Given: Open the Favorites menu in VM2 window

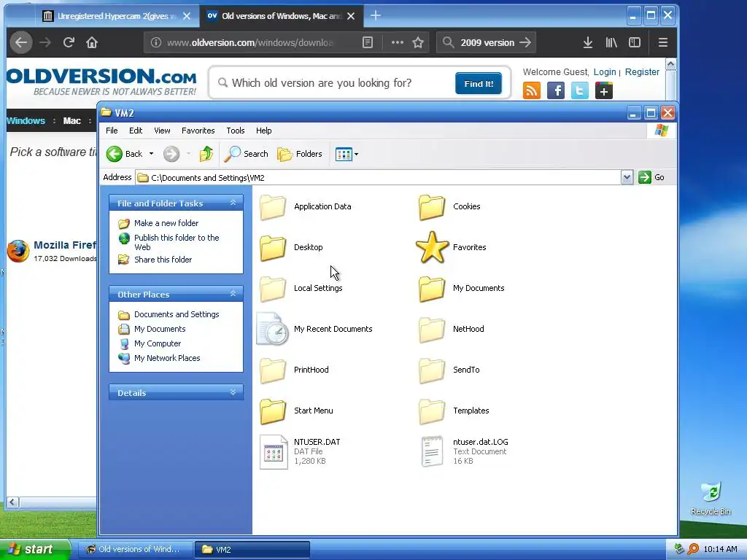Looking at the screenshot, I should point(198,131).
